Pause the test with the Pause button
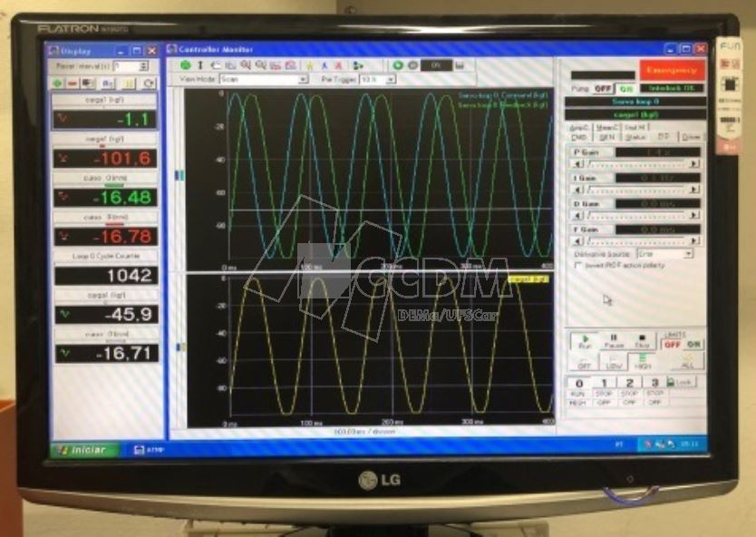This screenshot has height=537, width=756. [x=614, y=341]
